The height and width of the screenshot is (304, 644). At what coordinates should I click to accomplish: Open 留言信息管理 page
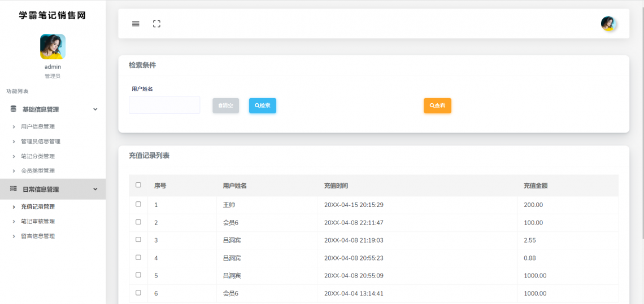38,236
